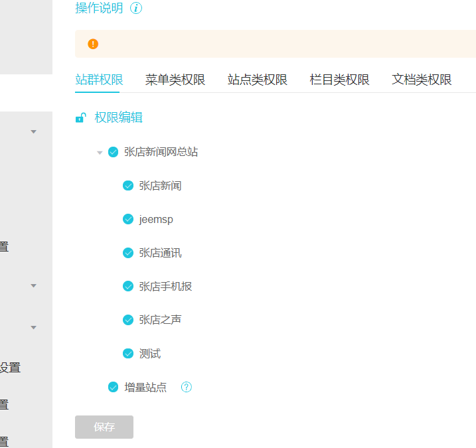Uncheck the 张店新闻 checkbox
Image resolution: width=476 pixels, height=448 pixels.
[x=128, y=185]
